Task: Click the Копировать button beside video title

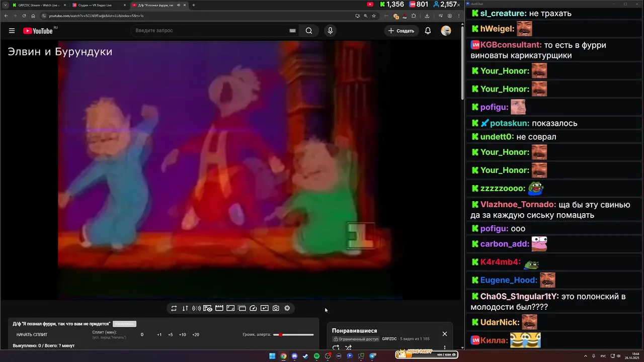Action: coord(124,324)
